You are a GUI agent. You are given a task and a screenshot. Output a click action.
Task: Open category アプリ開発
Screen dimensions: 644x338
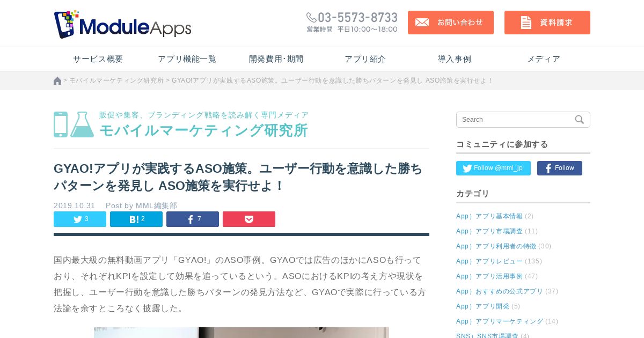coord(483,306)
